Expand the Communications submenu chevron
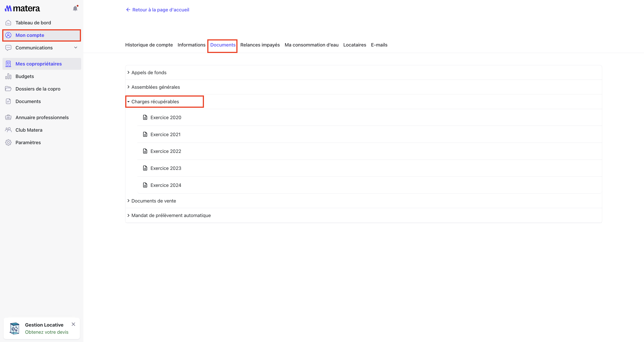The width and height of the screenshot is (644, 342). [76, 47]
